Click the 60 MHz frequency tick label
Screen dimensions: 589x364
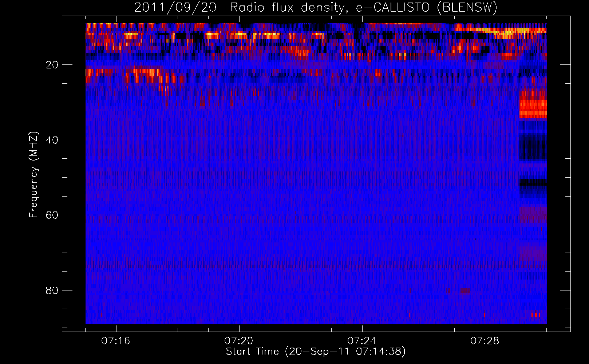(52, 215)
